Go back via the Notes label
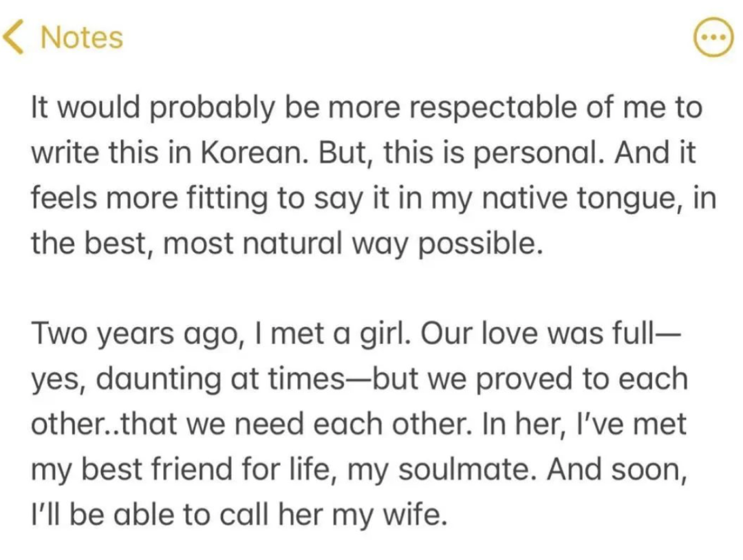743x560 pixels. click(x=82, y=37)
